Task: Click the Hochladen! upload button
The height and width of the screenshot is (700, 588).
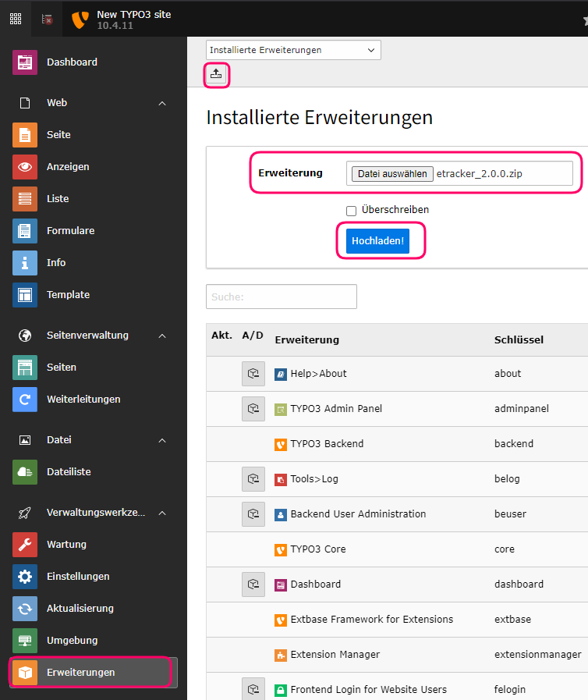Action: [377, 241]
